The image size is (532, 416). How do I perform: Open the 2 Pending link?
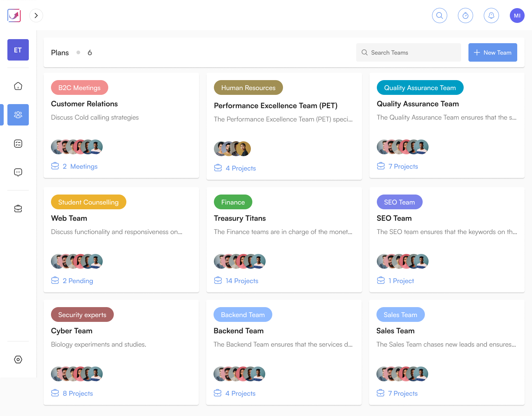coord(78,281)
